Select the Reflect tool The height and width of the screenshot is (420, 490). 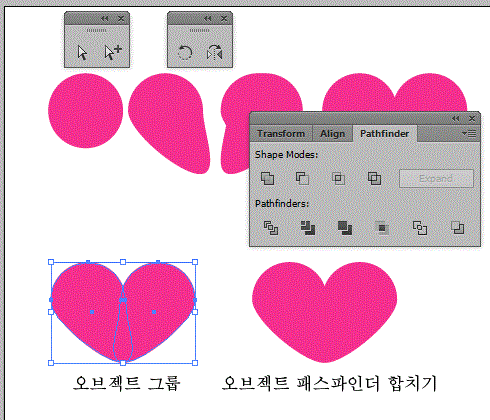215,53
